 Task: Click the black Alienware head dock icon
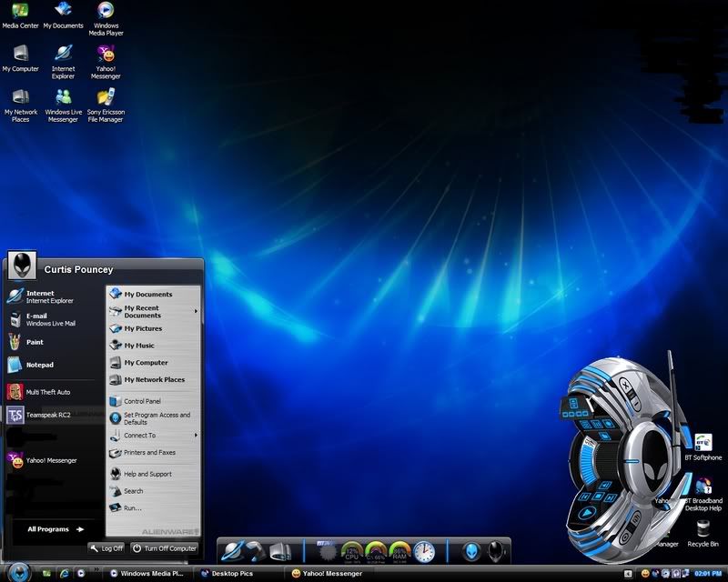pos(496,552)
